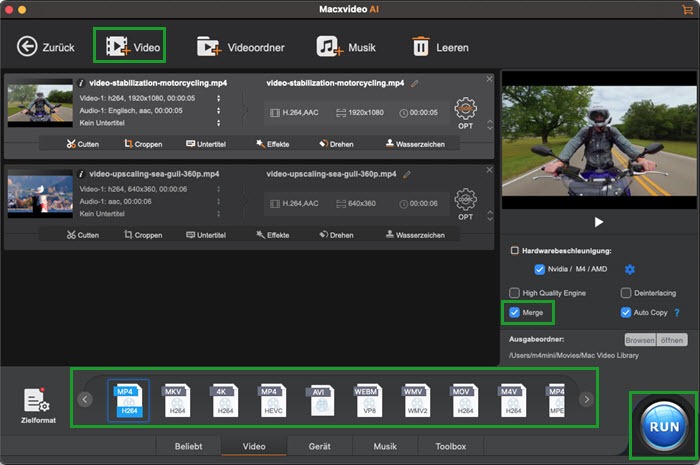Screen dimensions: 700x465
Task: Select the AVI format
Action: click(x=321, y=400)
